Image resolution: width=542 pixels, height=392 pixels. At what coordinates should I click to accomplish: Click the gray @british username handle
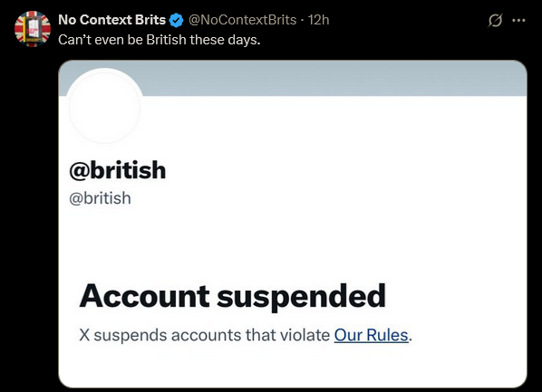pyautogui.click(x=101, y=198)
